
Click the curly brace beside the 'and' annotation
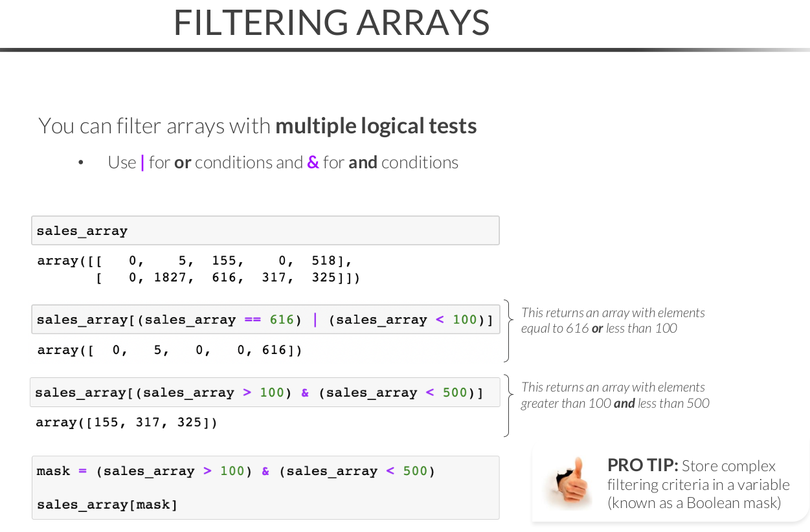pos(508,405)
